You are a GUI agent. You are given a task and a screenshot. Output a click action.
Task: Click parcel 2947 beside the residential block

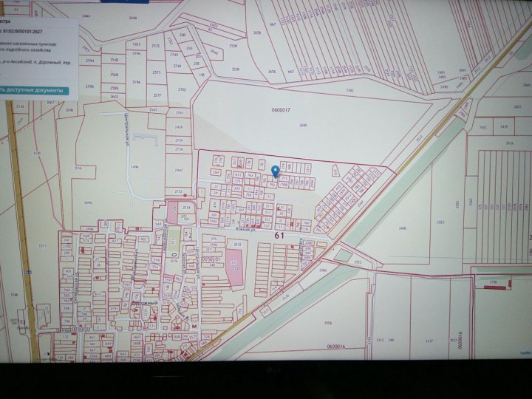point(179,170)
